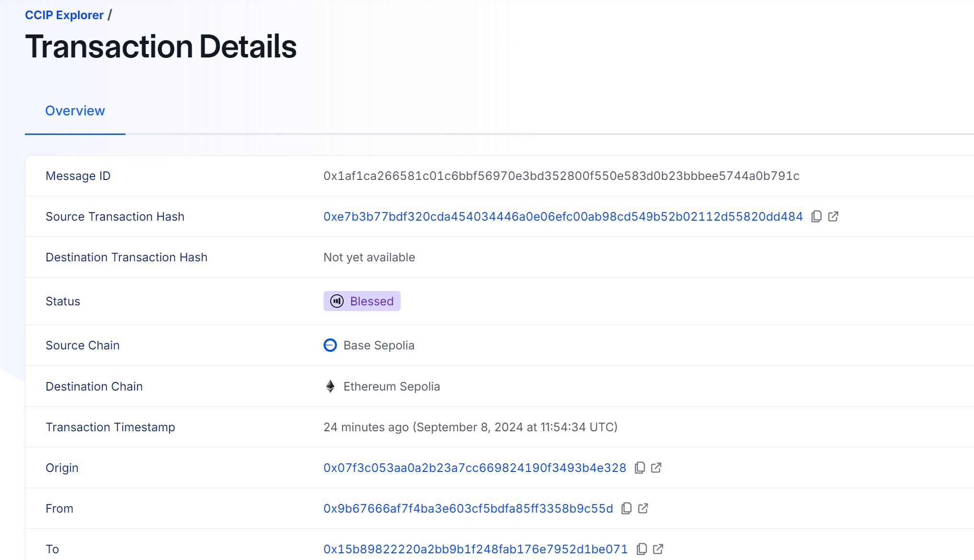Click the 'Destination Transaction Hash' label
The width and height of the screenshot is (974, 560).
pos(126,257)
